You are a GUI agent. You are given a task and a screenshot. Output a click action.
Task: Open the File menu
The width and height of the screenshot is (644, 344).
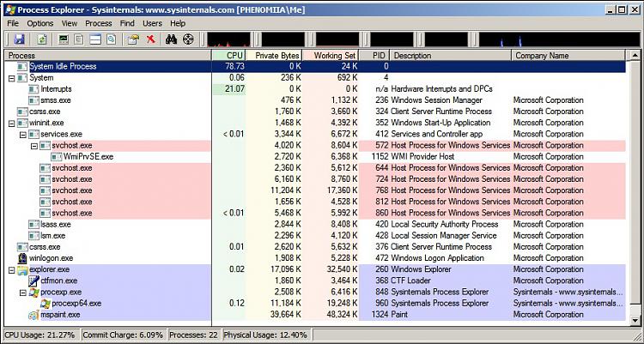click(13, 23)
